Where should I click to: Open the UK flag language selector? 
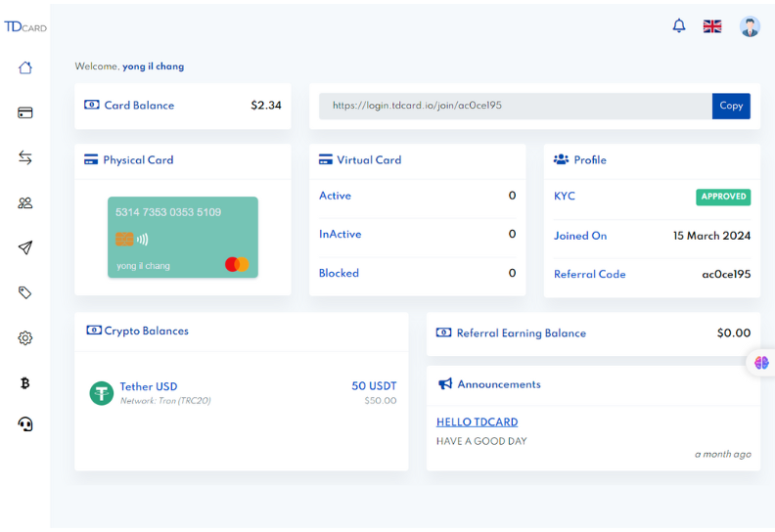[x=712, y=26]
